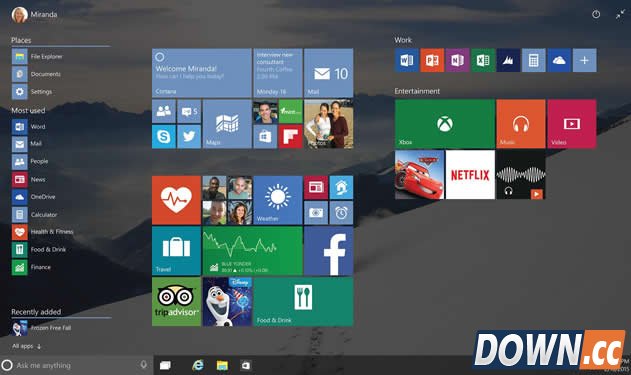The width and height of the screenshot is (631, 375).
Task: Launch PowerPoint tile in Work group
Action: [x=432, y=60]
